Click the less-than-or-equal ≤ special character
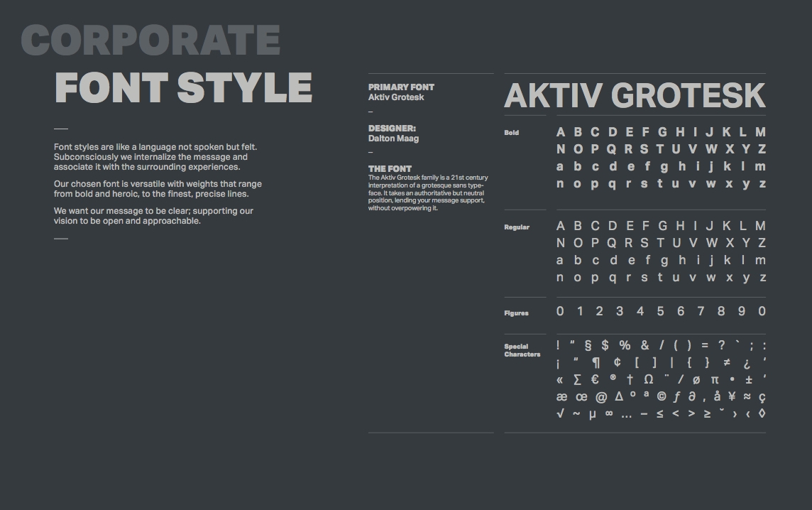 pyautogui.click(x=660, y=413)
